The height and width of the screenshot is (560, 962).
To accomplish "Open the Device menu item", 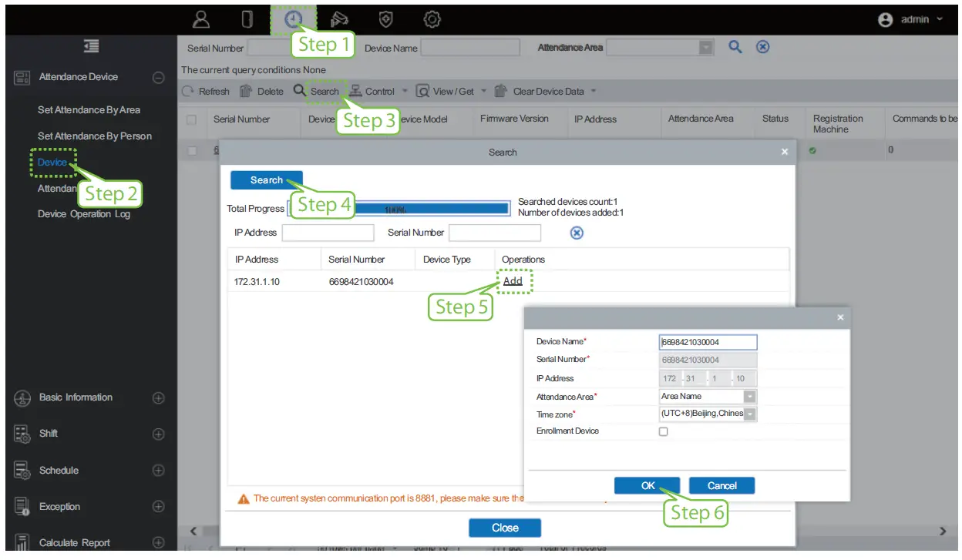I will click(52, 163).
